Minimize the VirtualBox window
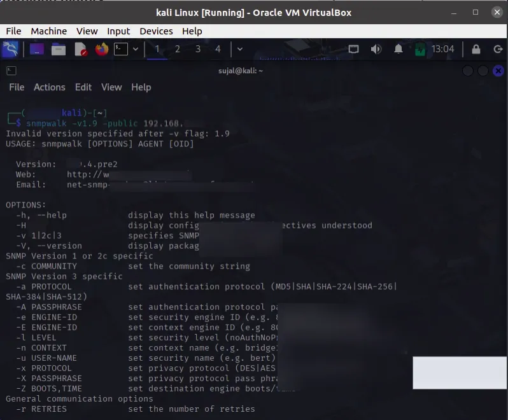Viewport: 508px width, 420px height. click(x=454, y=13)
